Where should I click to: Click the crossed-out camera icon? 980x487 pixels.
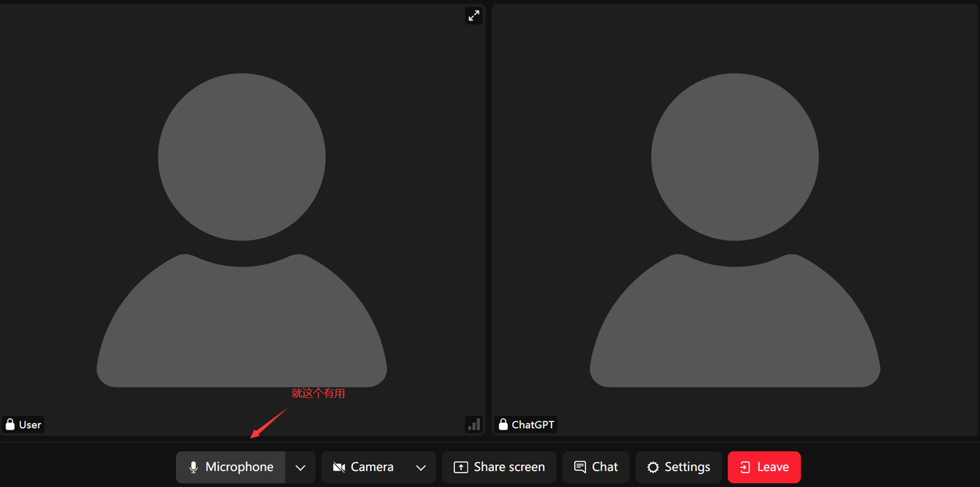339,467
